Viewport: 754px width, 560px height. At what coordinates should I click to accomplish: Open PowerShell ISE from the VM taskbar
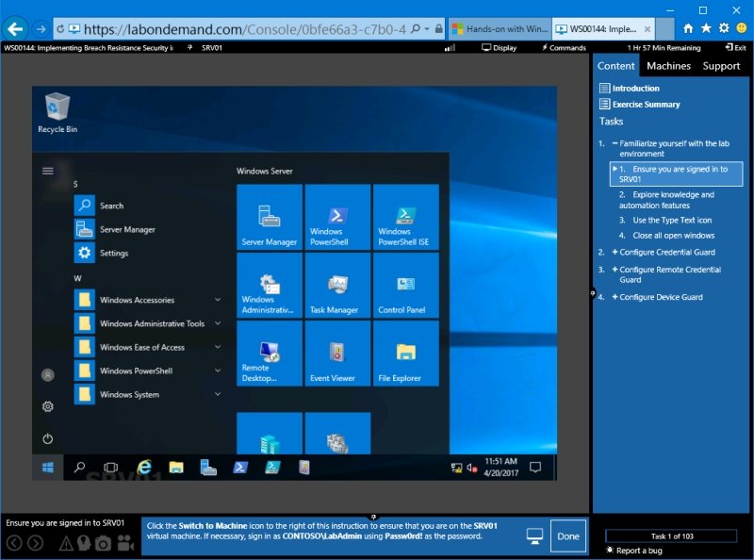click(272, 468)
